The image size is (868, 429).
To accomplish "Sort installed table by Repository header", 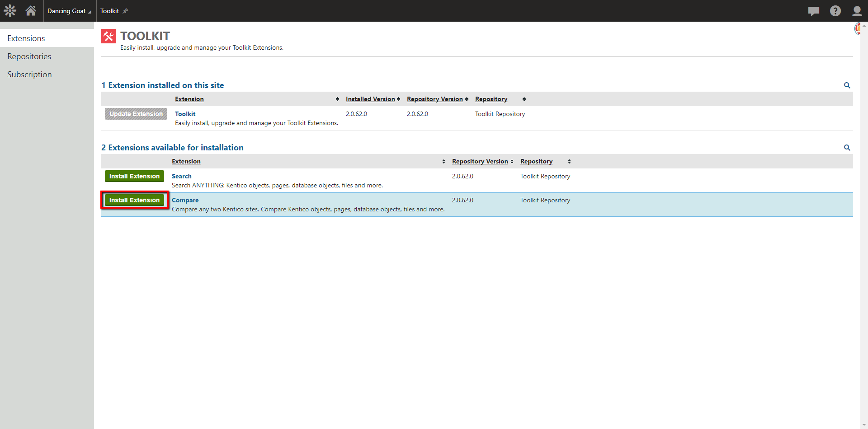I will (x=491, y=99).
